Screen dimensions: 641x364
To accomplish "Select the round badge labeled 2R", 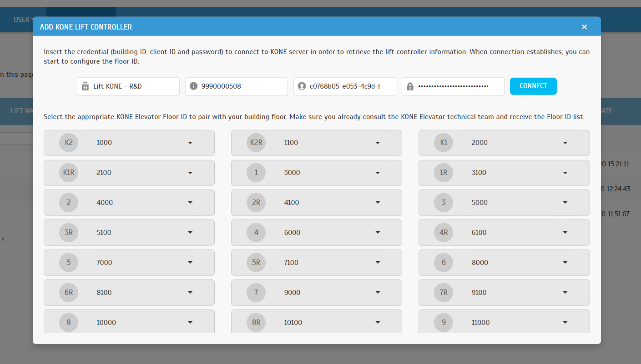I will (x=256, y=203).
